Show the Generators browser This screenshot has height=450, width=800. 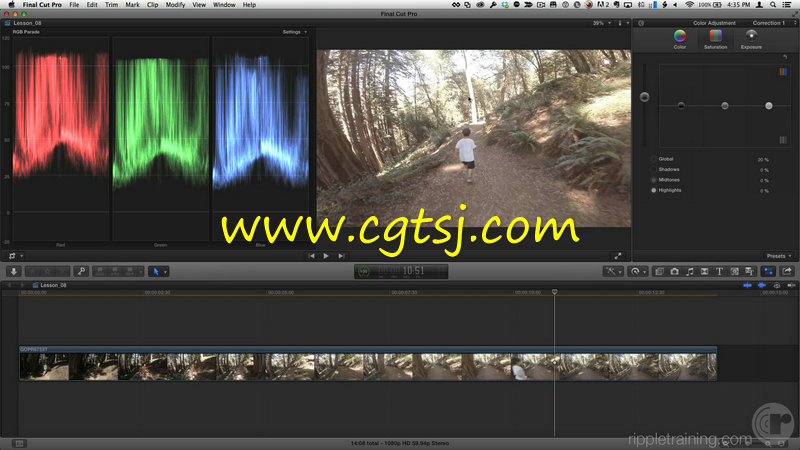click(735, 271)
